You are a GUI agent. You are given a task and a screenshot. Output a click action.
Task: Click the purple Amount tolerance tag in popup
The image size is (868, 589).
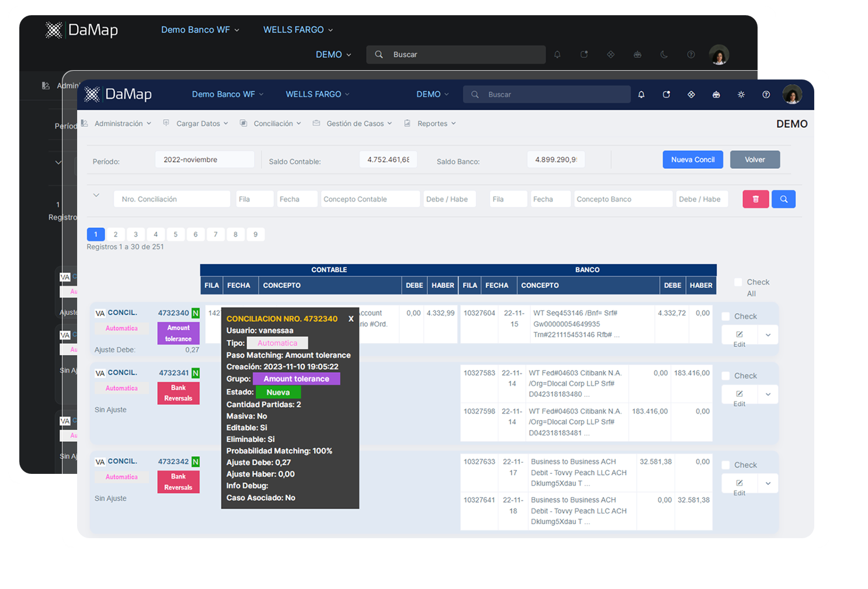pos(296,379)
